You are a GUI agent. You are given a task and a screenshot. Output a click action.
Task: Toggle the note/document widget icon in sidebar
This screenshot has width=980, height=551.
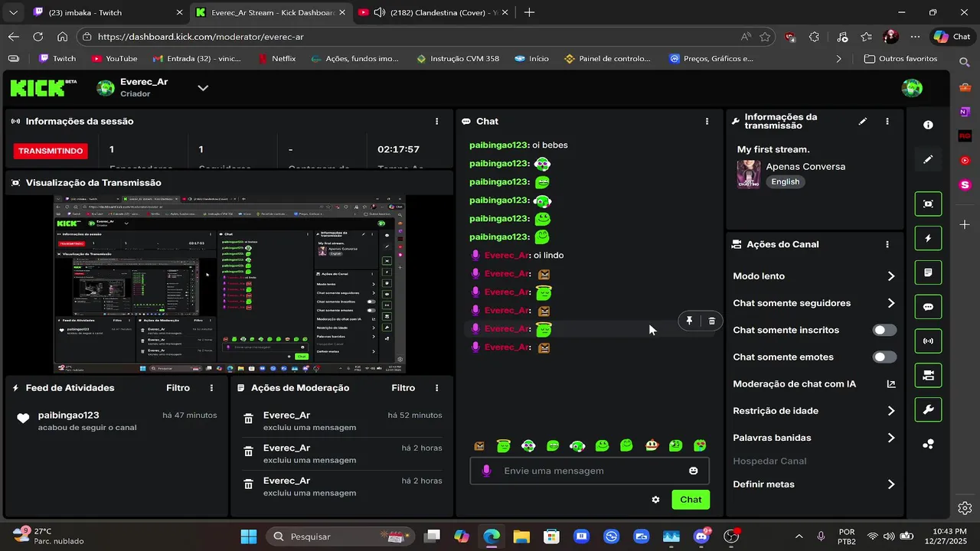click(x=928, y=272)
